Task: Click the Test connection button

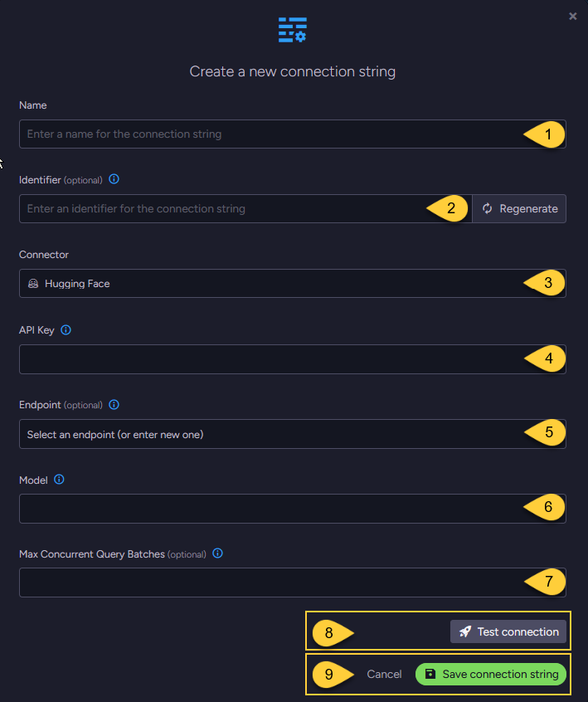Action: (508, 631)
